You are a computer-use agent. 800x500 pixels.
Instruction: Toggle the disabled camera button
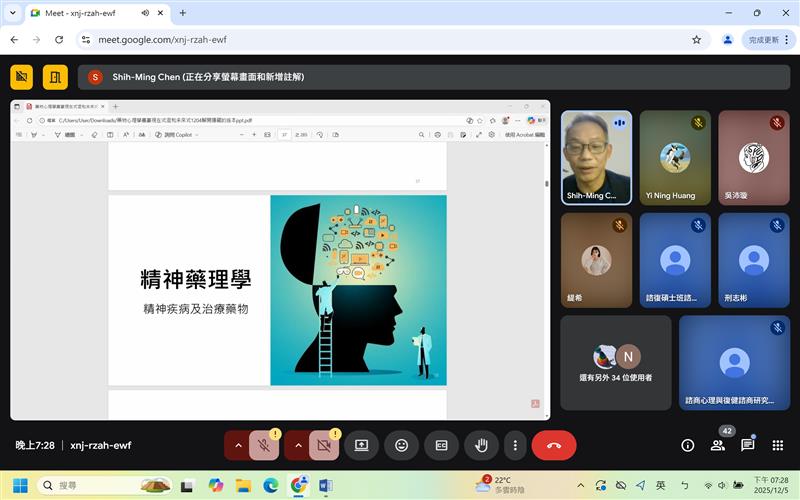click(x=324, y=445)
